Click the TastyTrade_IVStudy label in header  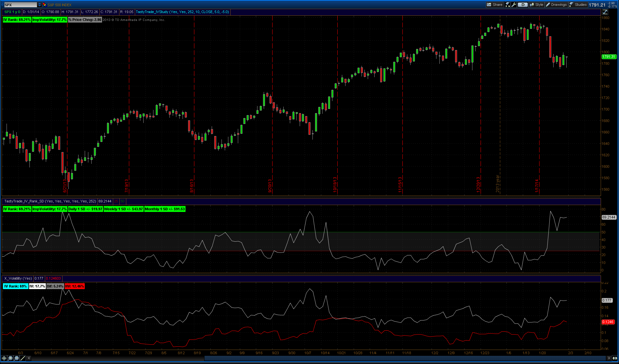(x=183, y=12)
